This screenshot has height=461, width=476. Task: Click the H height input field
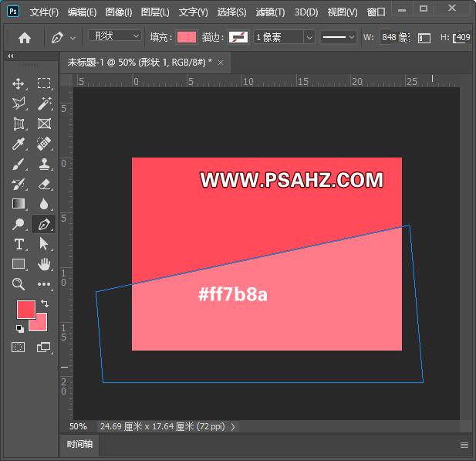click(462, 37)
